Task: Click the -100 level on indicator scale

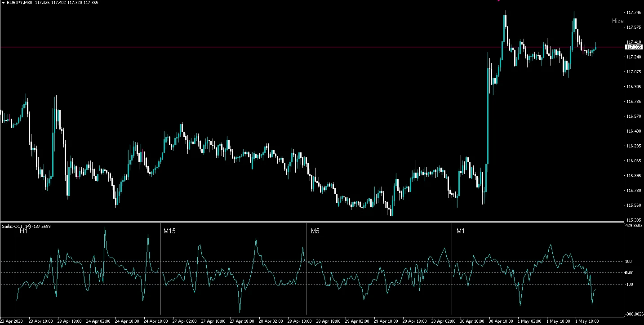Action: [x=629, y=285]
